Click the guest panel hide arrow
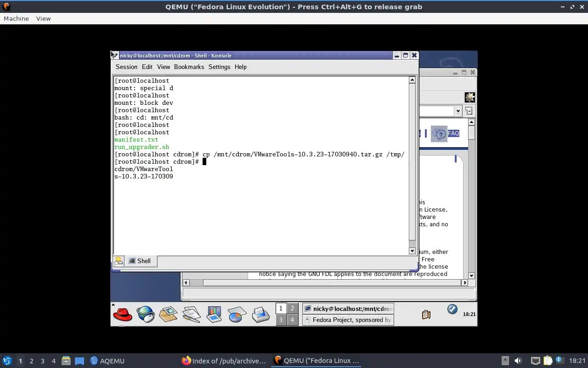This screenshot has height=368, width=588. click(113, 305)
